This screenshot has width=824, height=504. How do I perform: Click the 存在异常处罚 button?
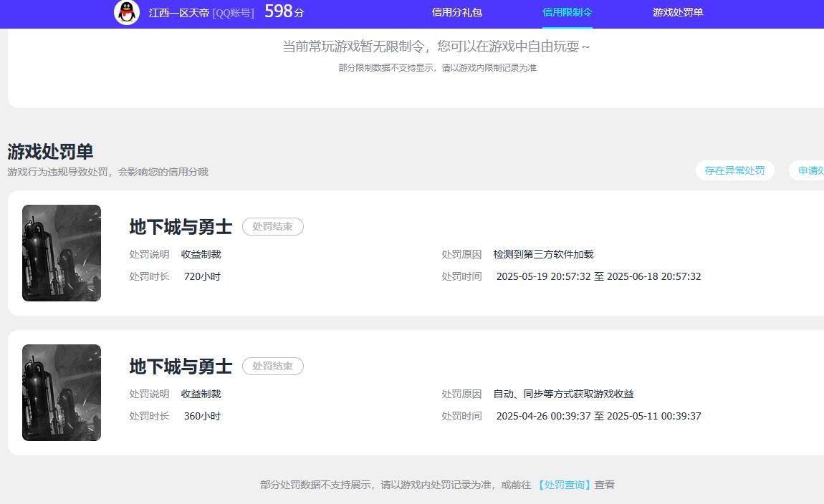(x=735, y=170)
